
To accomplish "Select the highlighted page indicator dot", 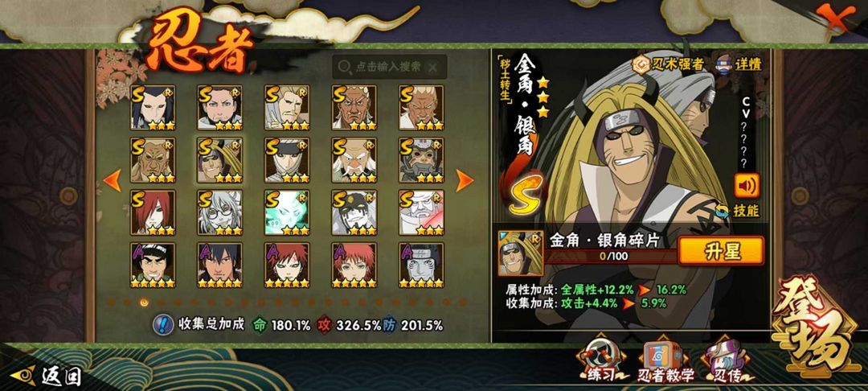I will (145, 303).
